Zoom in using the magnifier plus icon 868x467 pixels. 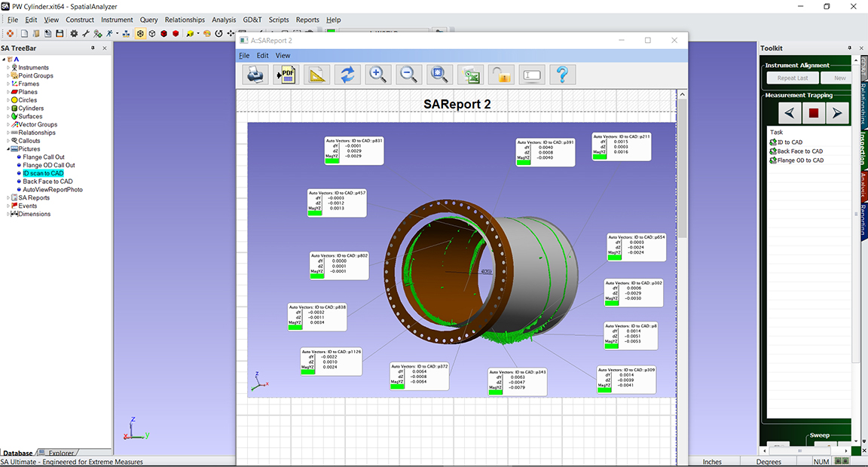[377, 75]
